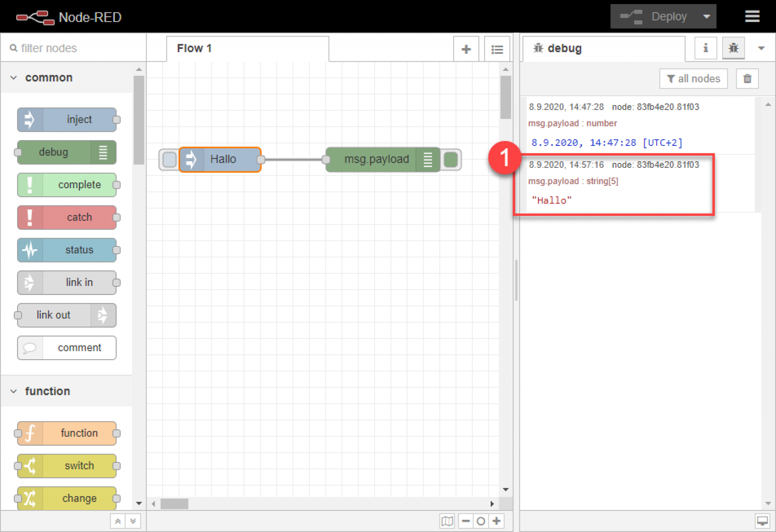Viewport: 776px width, 532px height.
Task: Open the info sidebar panel
Action: [x=705, y=48]
